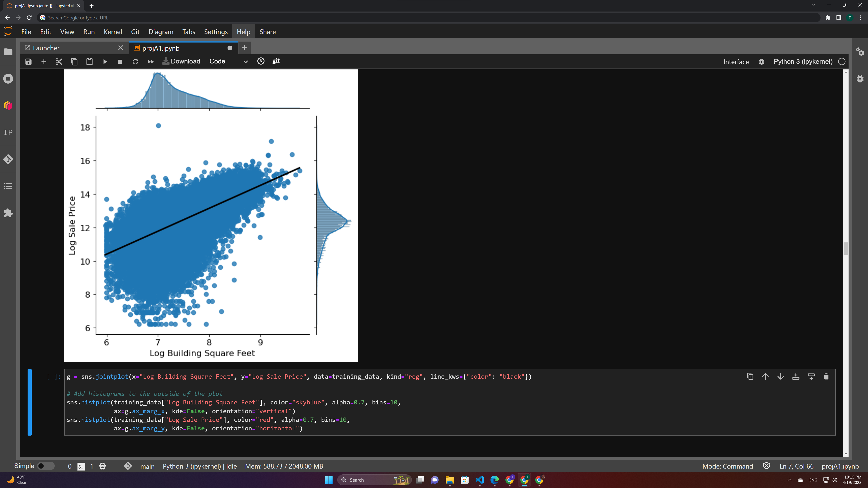Close the Launcher tab

pos(121,48)
